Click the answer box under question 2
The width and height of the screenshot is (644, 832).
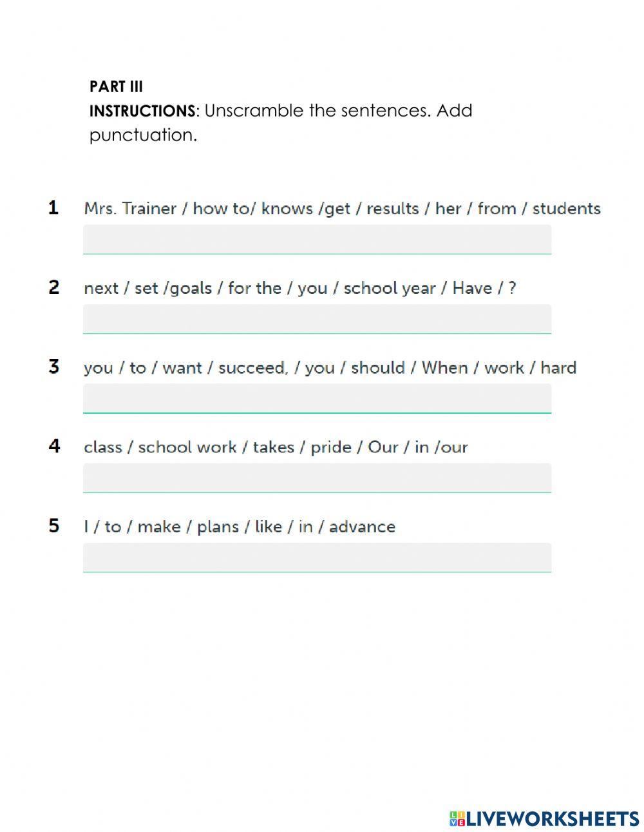click(317, 318)
